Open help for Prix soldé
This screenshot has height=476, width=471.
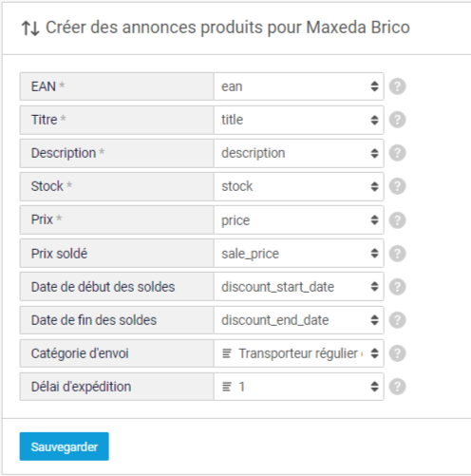coord(397,254)
